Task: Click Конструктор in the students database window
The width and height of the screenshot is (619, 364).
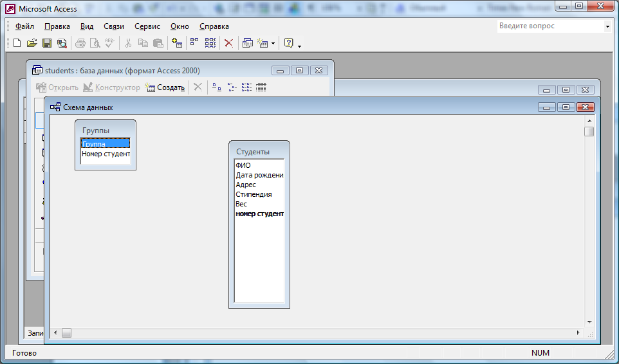Action: point(112,87)
